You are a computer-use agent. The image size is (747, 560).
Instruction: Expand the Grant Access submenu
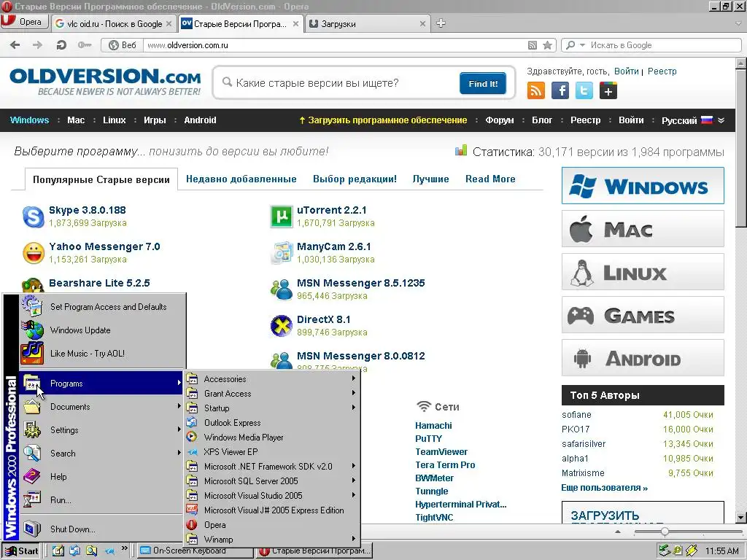tap(272, 393)
